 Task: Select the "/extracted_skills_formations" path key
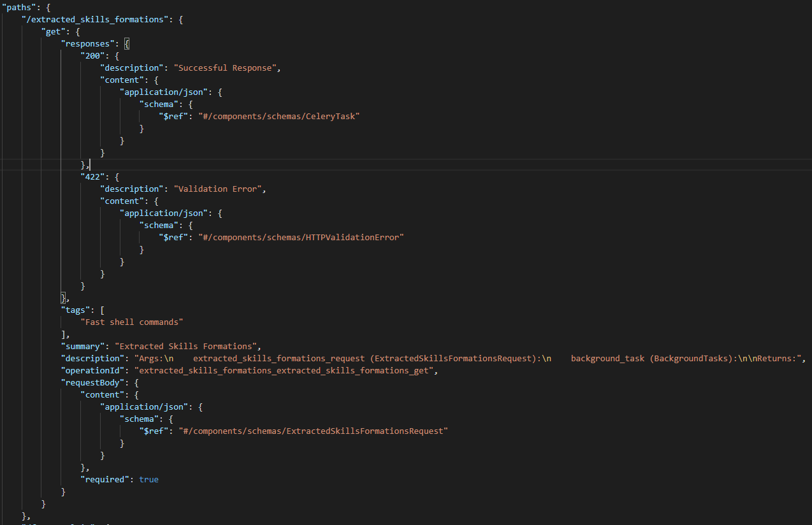tap(95, 19)
